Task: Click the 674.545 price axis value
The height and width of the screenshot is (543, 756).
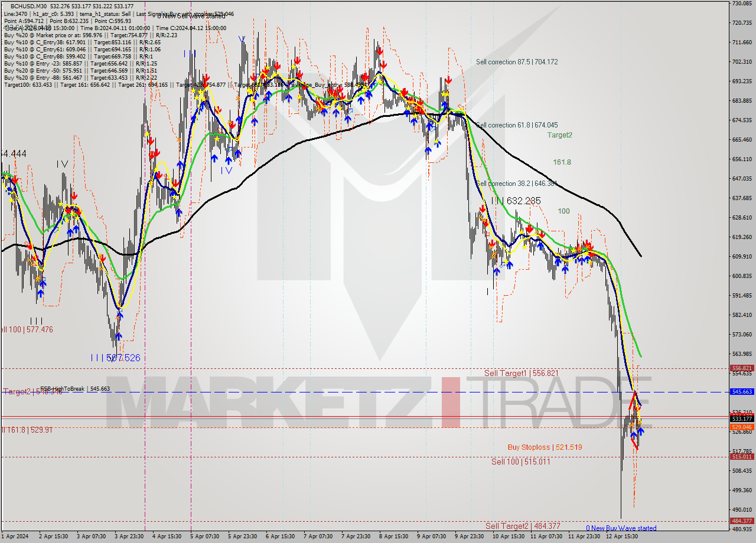Action: (x=742, y=120)
